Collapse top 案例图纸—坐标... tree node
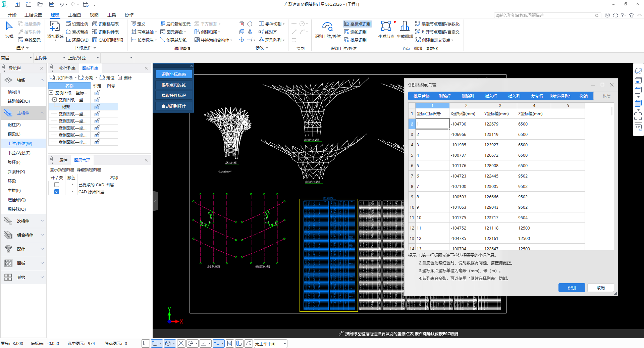644x348 pixels. (x=51, y=93)
